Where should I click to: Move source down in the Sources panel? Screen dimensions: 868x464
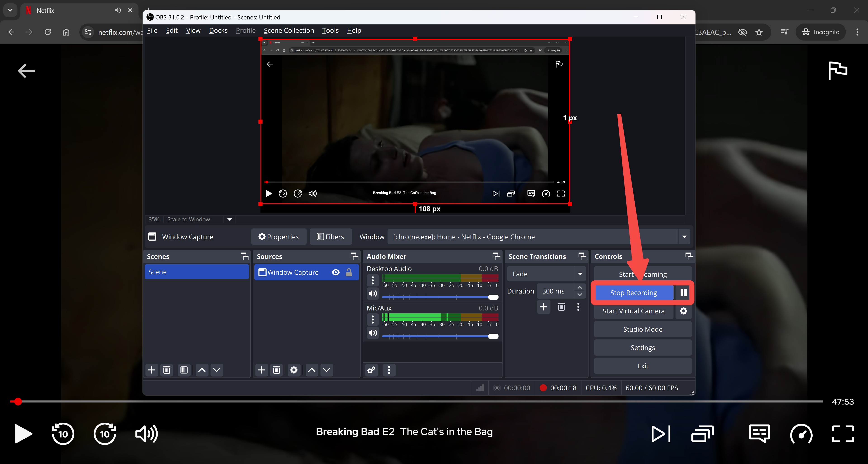tap(326, 370)
